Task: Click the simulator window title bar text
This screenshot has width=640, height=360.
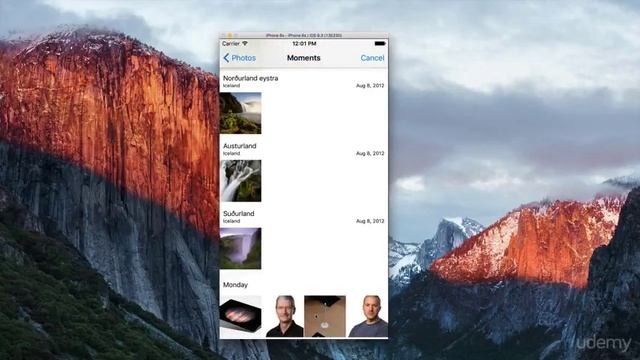Action: pyautogui.click(x=304, y=36)
